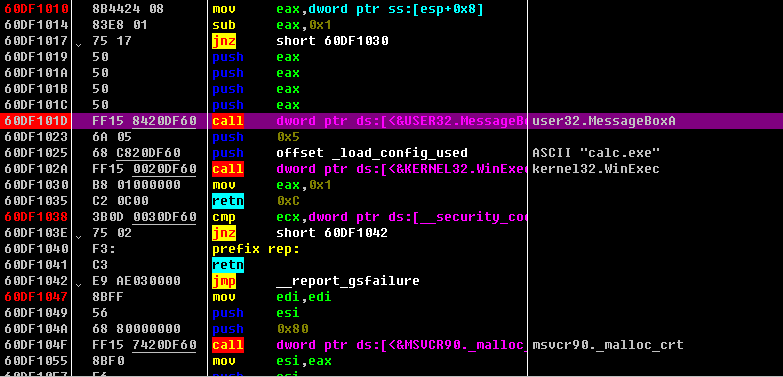The width and height of the screenshot is (783, 377).
Task: Click hex bytes B8 01000000
Action: (x=136, y=185)
